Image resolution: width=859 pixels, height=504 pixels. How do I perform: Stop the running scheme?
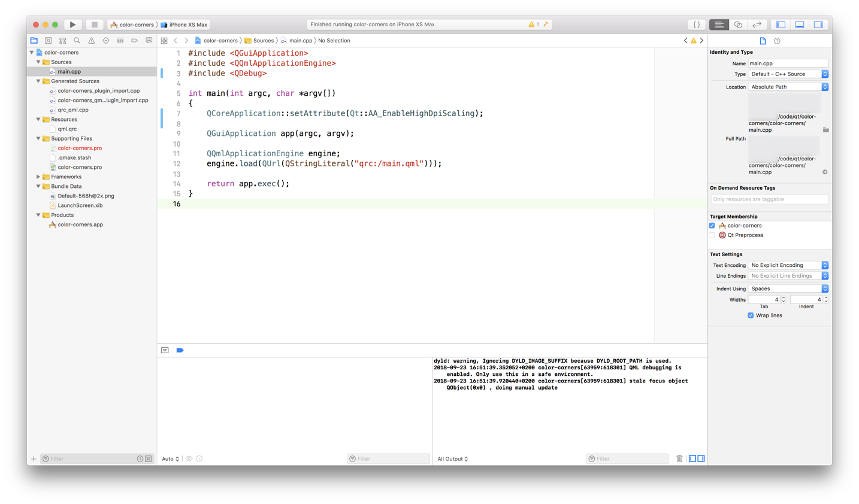[x=94, y=25]
